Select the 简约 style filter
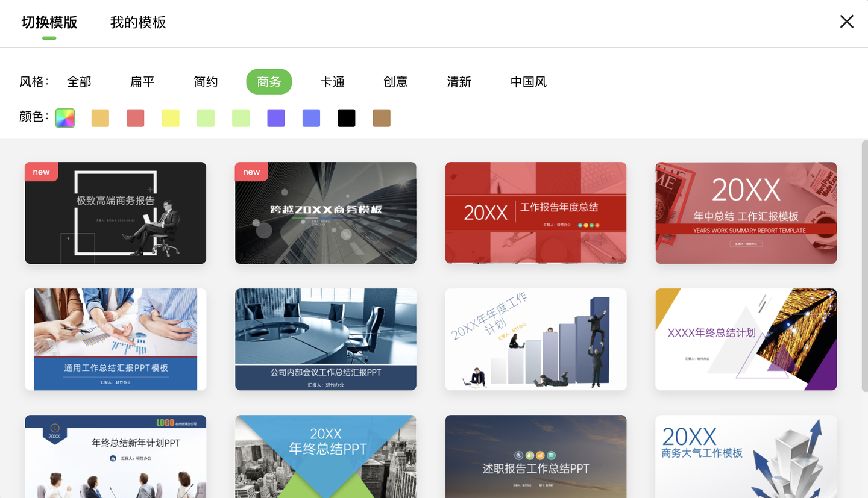This screenshot has width=868, height=498. (x=206, y=82)
